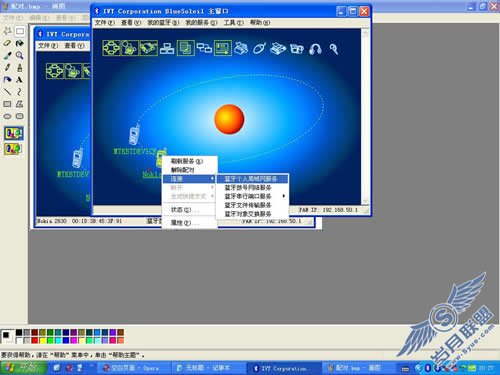Select the Rectangular selection tool

click(x=20, y=31)
